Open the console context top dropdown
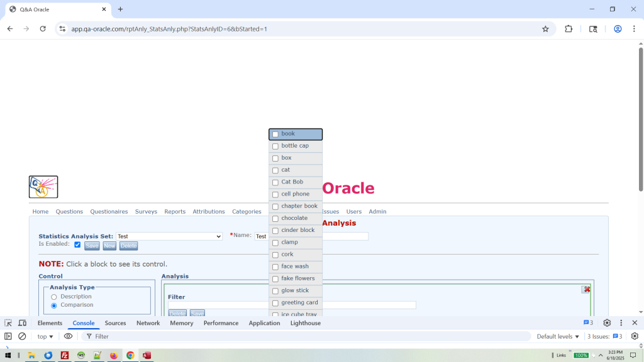The image size is (644, 362). (45, 336)
